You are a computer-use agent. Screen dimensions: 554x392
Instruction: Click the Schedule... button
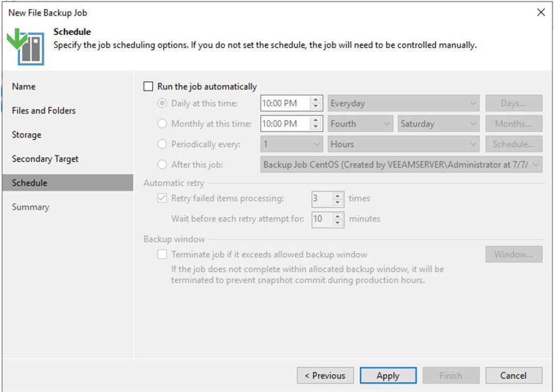[514, 144]
